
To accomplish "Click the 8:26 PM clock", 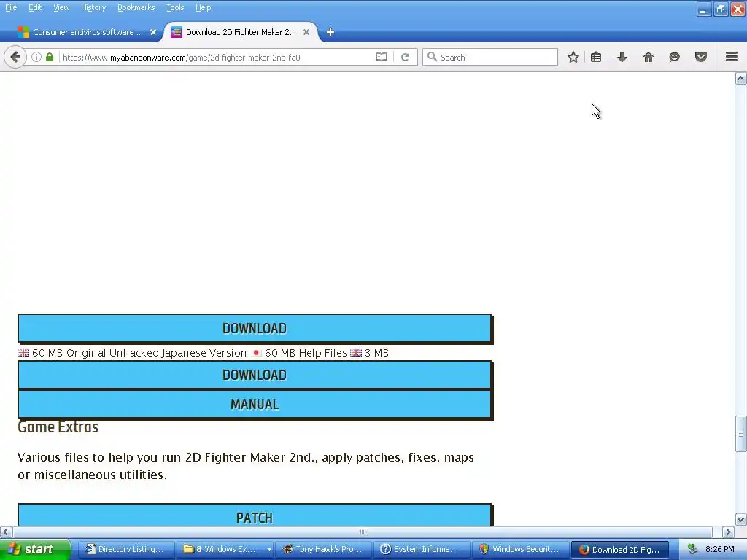I will coord(720,549).
